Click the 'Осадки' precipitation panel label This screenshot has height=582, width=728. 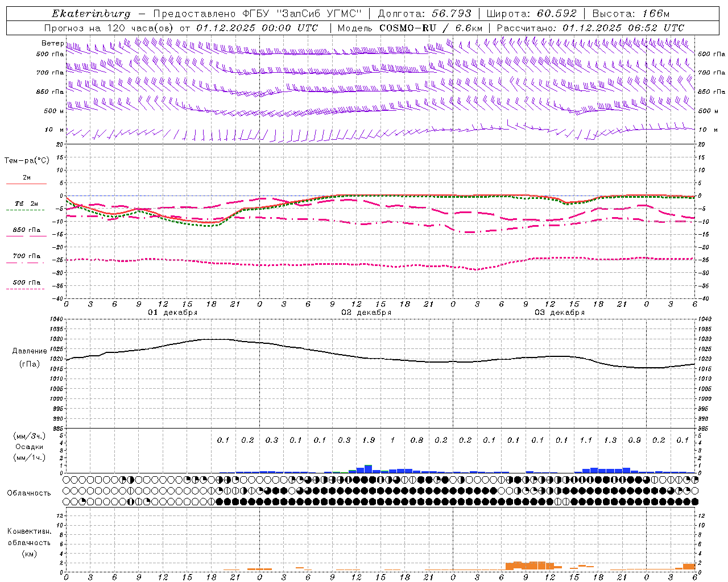click(29, 447)
